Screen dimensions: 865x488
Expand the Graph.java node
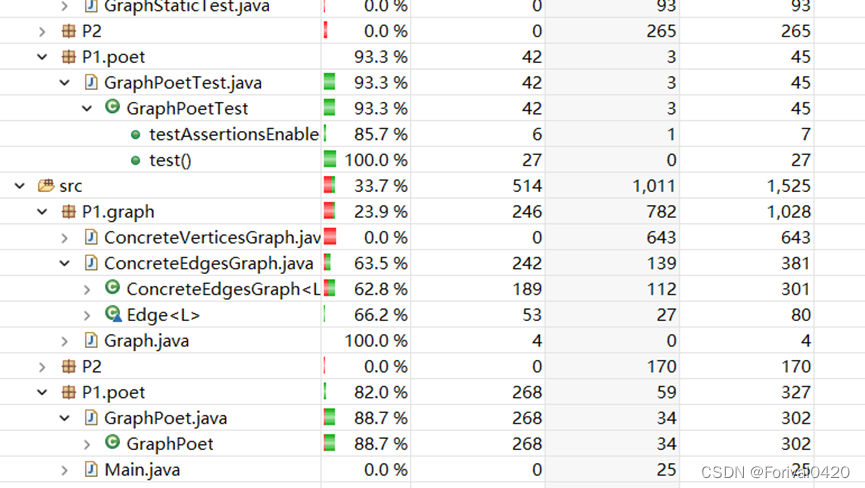tap(65, 341)
